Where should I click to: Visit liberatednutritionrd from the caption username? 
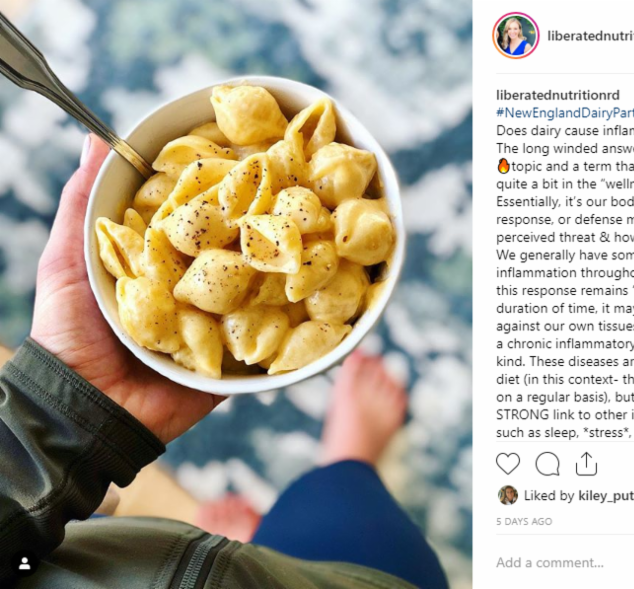(x=558, y=95)
